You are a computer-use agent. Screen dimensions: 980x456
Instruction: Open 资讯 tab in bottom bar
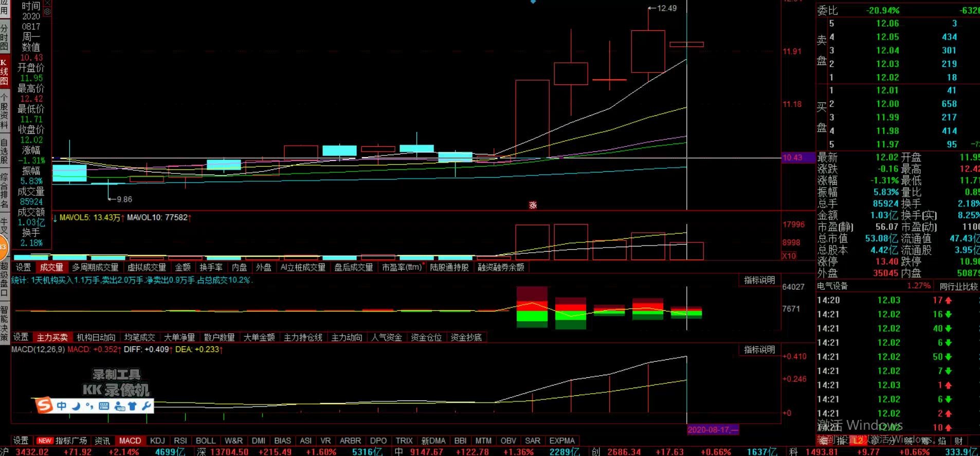coord(102,441)
